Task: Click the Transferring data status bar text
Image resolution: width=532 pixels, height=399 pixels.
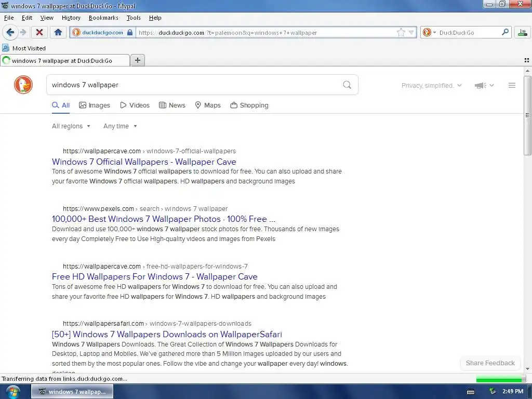Action: tap(64, 379)
